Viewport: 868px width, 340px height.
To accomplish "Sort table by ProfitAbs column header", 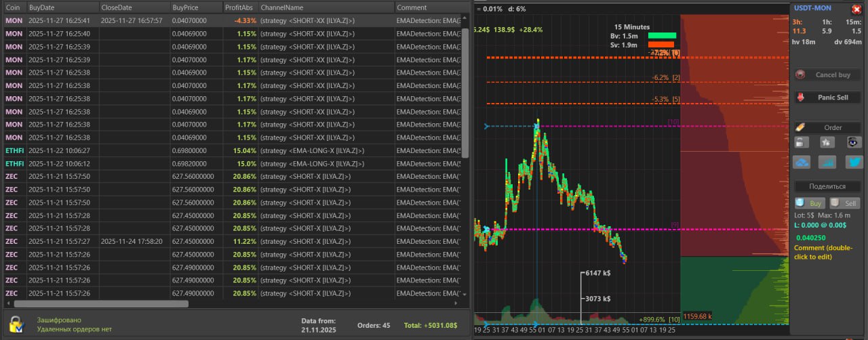I will click(241, 7).
